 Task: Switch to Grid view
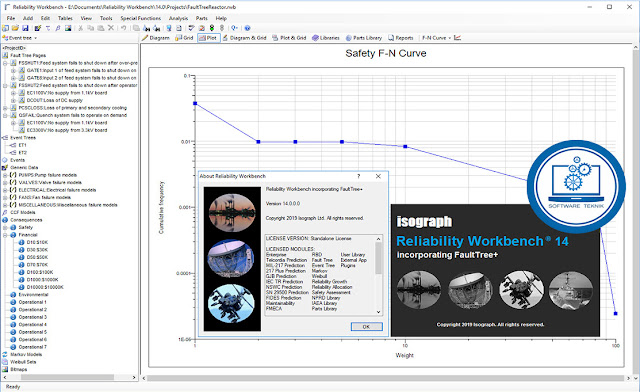(184, 38)
